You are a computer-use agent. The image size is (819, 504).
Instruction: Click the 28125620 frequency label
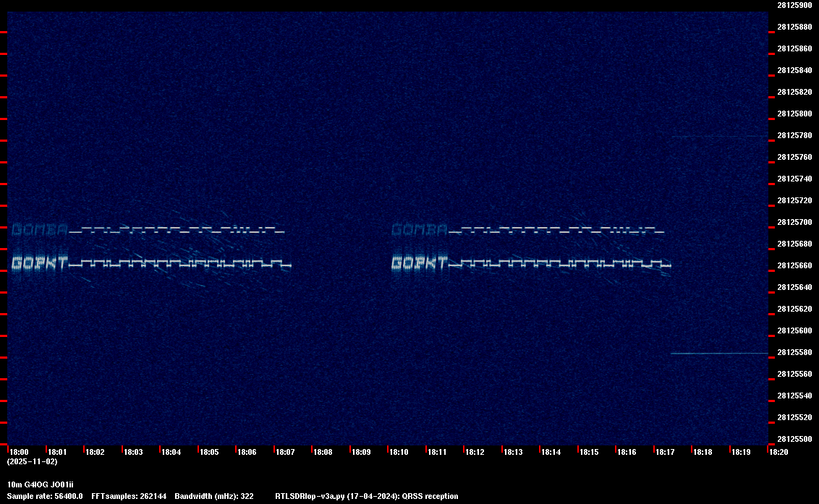(x=794, y=309)
